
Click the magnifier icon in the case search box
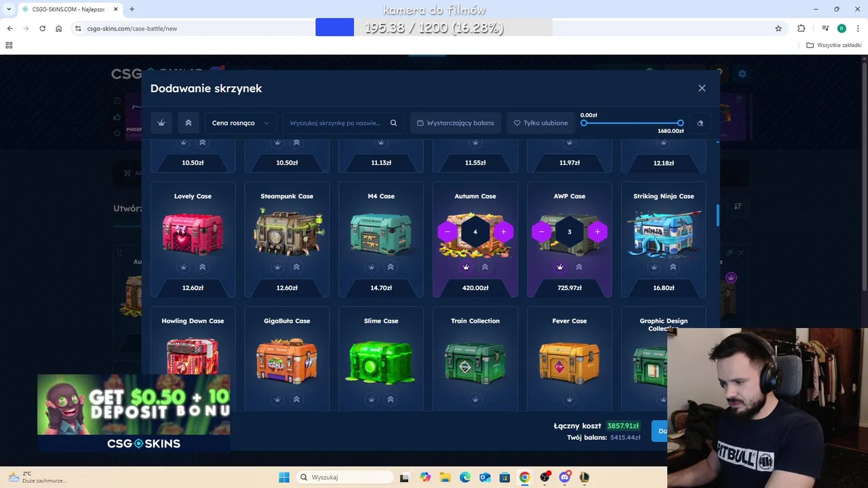click(393, 123)
